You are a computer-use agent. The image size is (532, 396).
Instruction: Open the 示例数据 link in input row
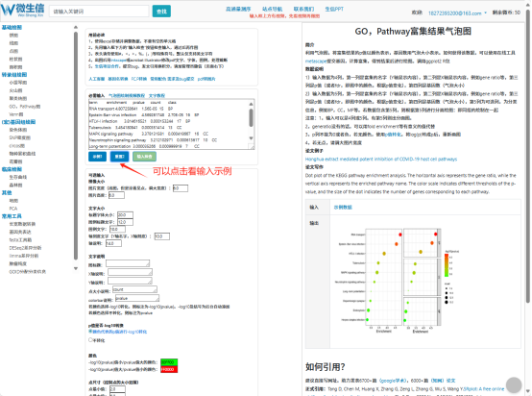[343, 208]
